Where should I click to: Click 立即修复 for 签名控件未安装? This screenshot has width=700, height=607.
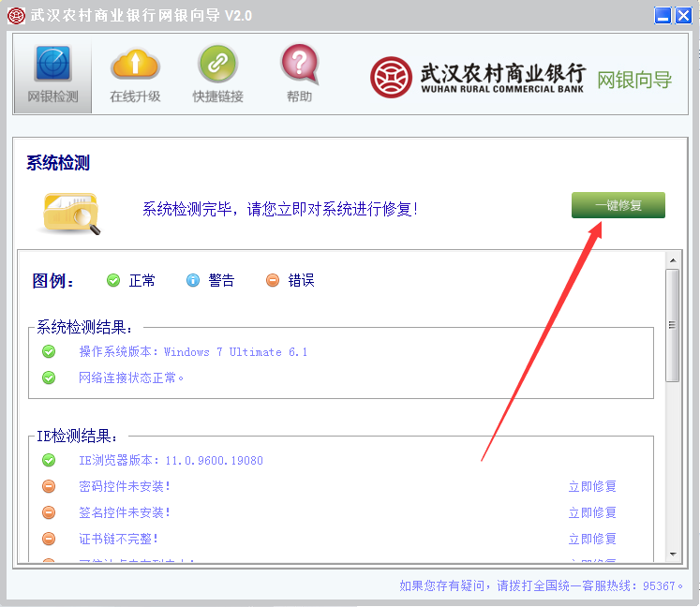click(592, 512)
